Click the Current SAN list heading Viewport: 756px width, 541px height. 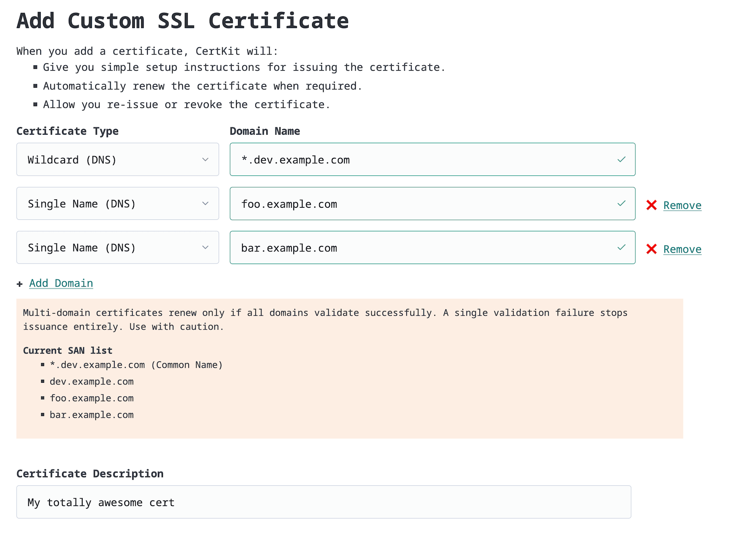pyautogui.click(x=68, y=350)
